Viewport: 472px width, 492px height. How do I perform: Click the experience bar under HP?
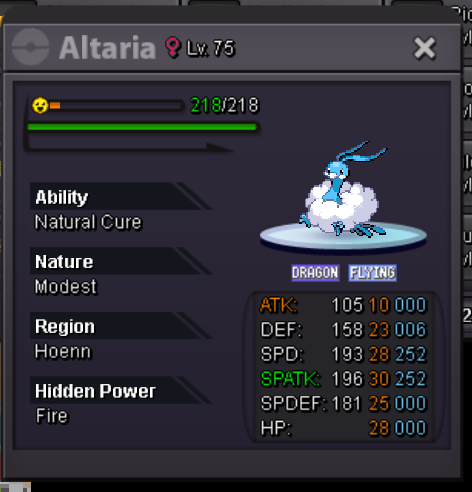click(128, 147)
